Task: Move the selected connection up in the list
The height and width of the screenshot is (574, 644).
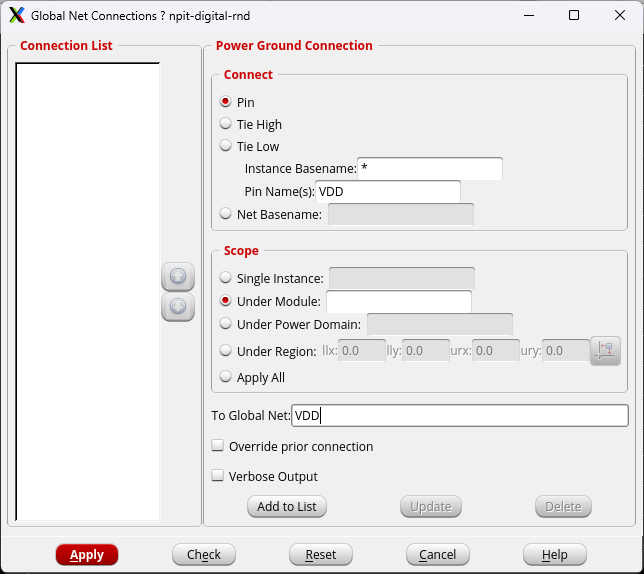Action: point(178,276)
